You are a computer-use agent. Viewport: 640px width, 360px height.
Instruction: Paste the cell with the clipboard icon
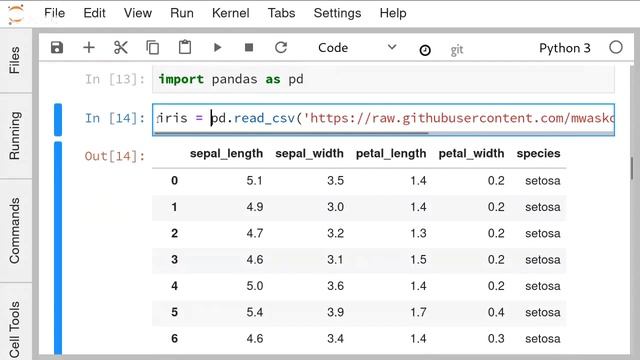tap(185, 47)
